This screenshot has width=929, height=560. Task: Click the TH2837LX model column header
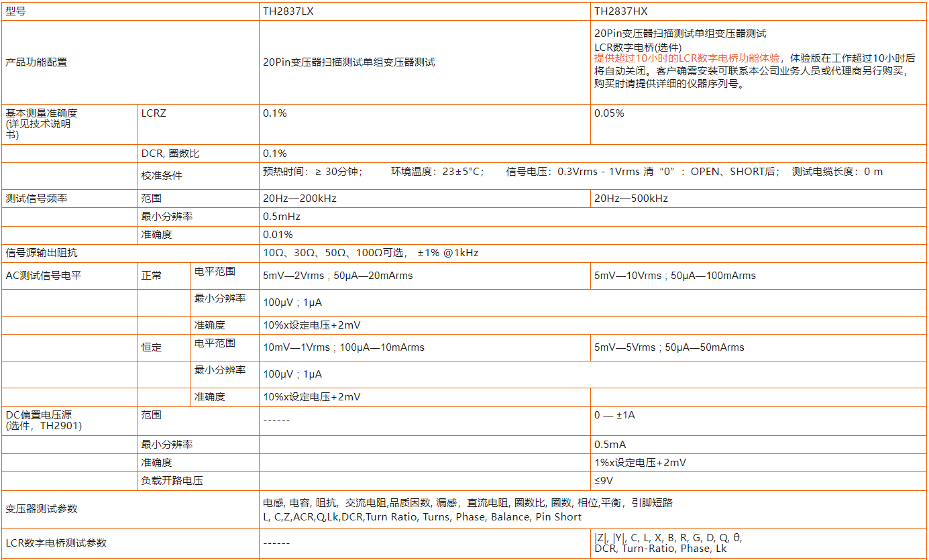[288, 11]
